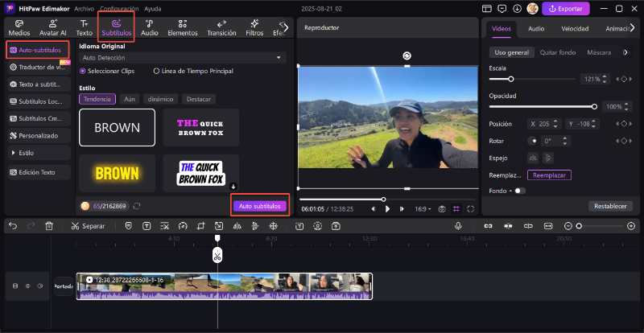
Task: Click the rotate handle above the video frame
Action: pyautogui.click(x=407, y=55)
